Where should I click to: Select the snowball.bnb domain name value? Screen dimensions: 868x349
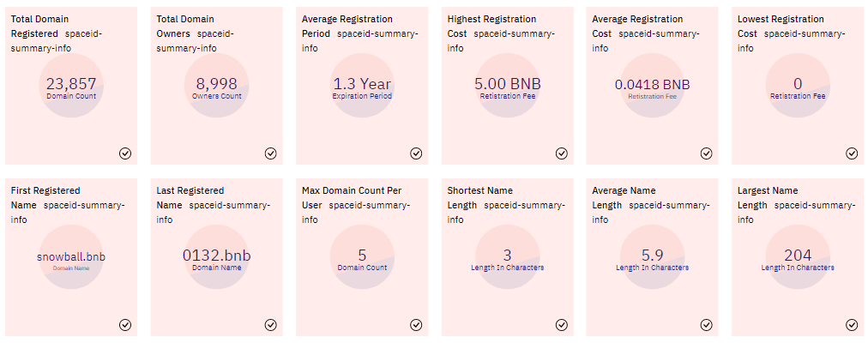pyautogui.click(x=71, y=256)
